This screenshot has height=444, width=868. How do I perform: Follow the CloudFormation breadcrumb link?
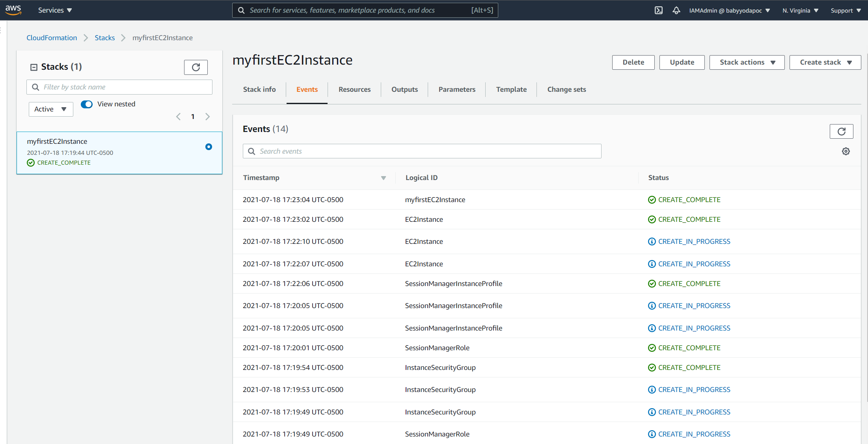(x=52, y=38)
